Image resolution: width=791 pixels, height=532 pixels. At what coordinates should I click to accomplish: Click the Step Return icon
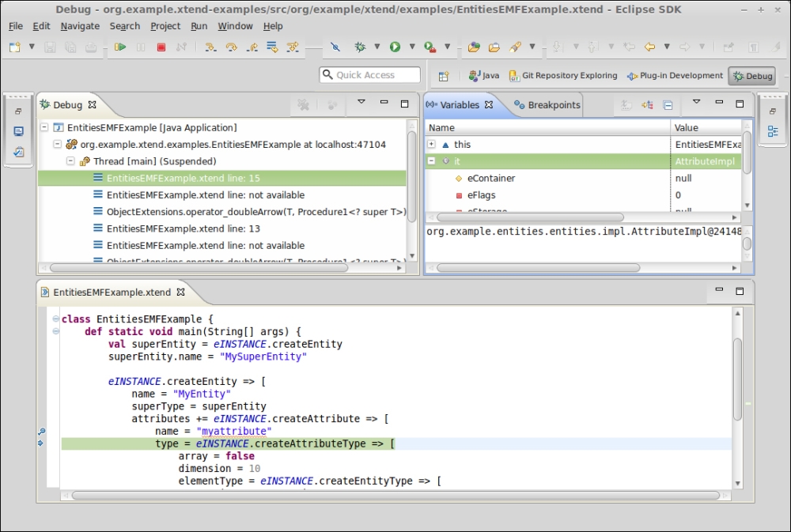(x=252, y=47)
